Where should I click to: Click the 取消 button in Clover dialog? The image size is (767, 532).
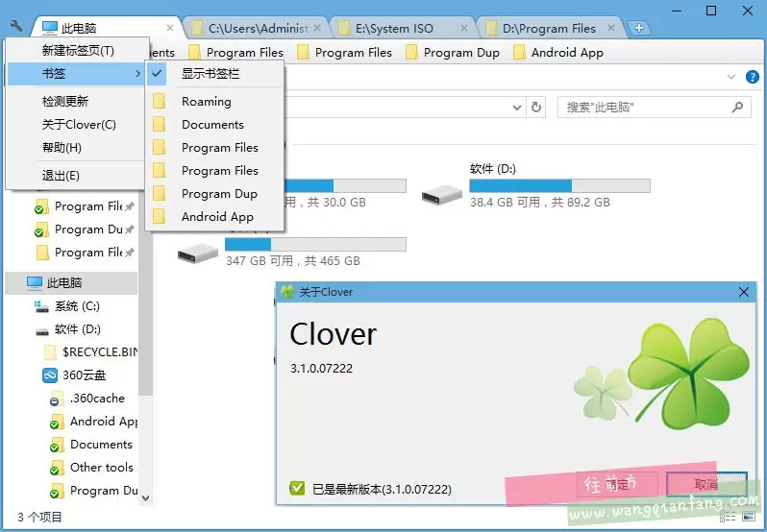(706, 484)
